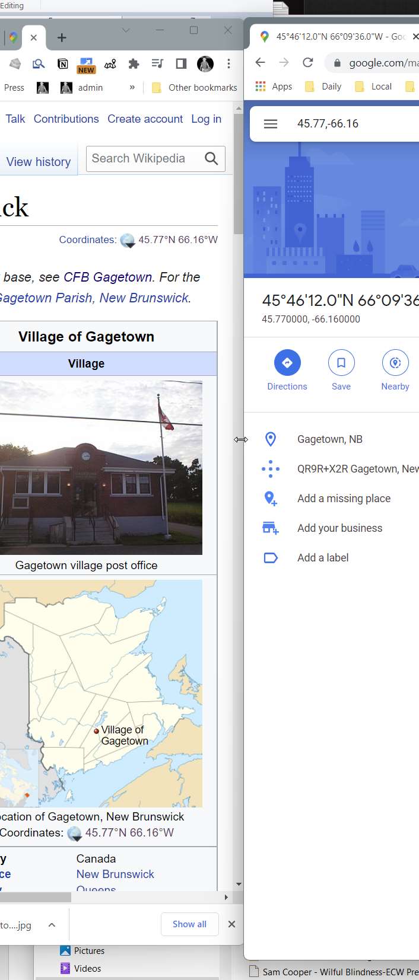Click the Save bookmark icon in Maps
Viewport: 419px width, 980px height.
tap(341, 363)
